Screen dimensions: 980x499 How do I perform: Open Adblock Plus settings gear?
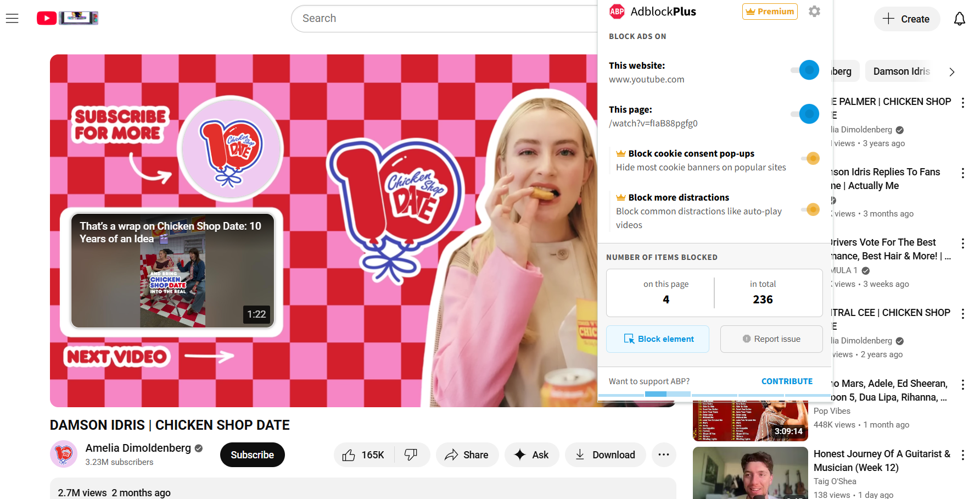coord(814,12)
